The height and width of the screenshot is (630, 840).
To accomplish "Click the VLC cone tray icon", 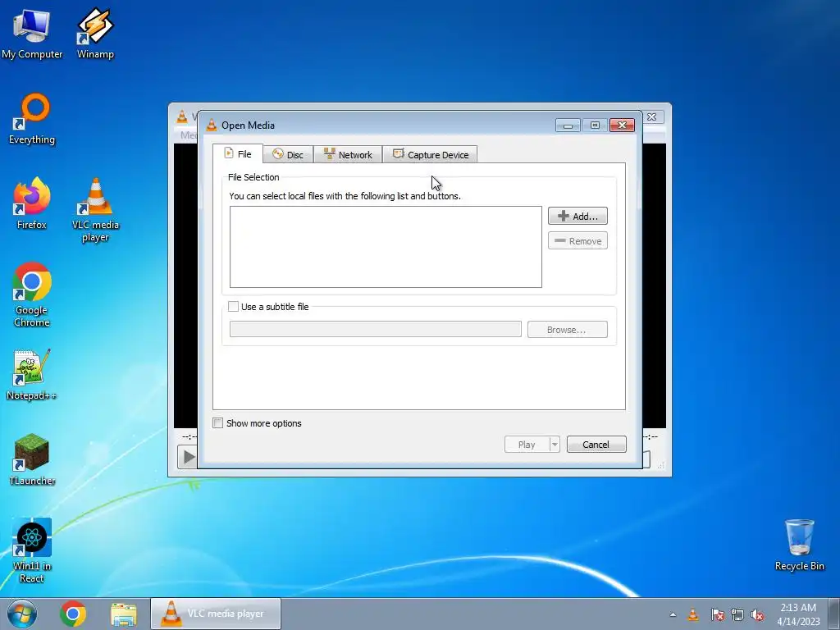I will point(693,614).
